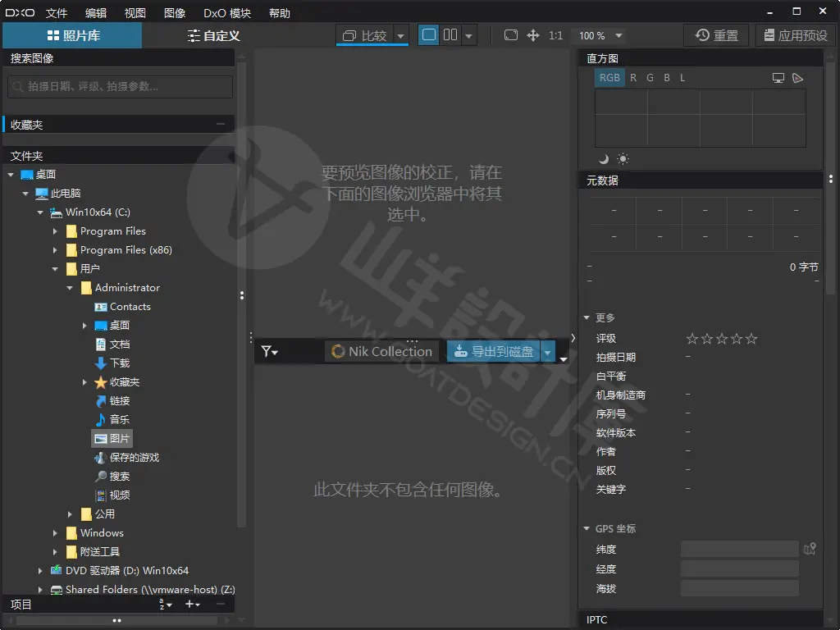Click the 比较 compare button
Screen dimensions: 840x630
tap(365, 35)
